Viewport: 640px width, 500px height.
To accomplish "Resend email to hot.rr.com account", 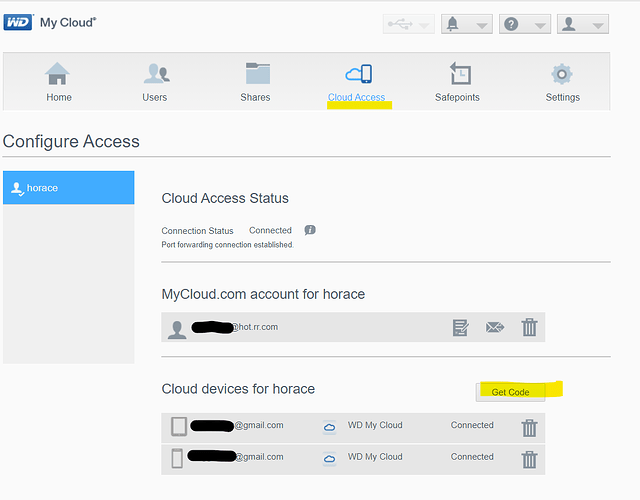I will [x=495, y=327].
